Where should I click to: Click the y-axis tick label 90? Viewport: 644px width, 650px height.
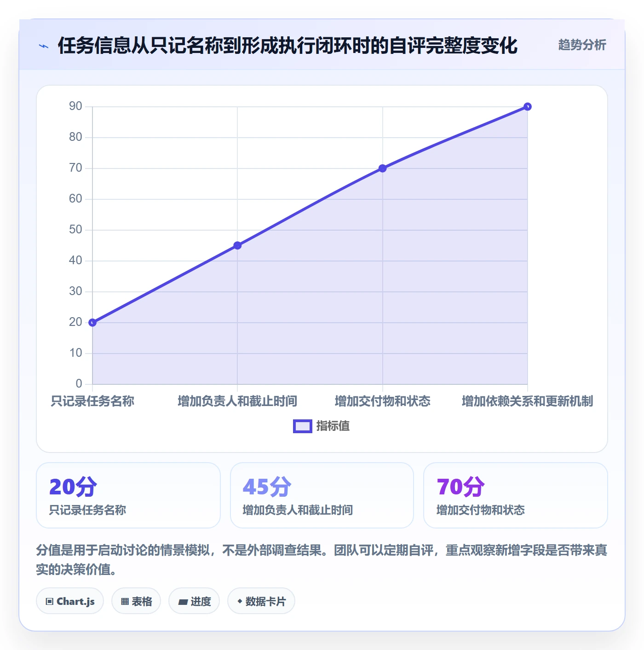[x=75, y=106]
